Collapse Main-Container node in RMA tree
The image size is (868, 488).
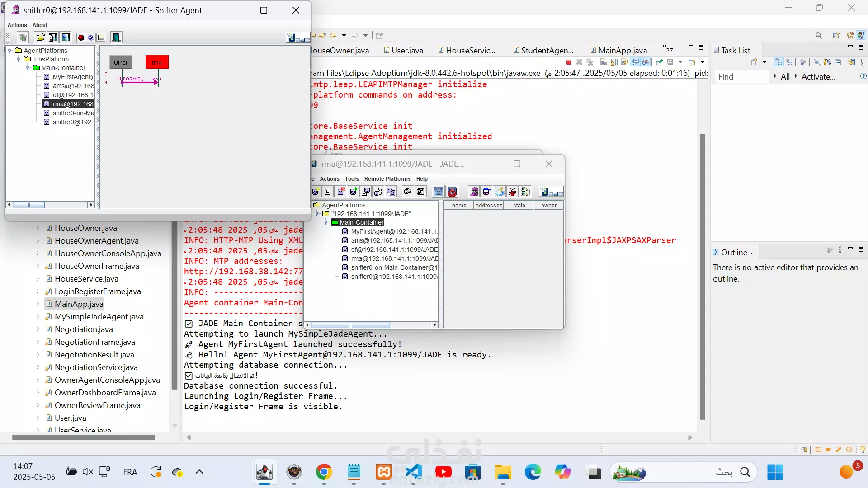click(326, 222)
